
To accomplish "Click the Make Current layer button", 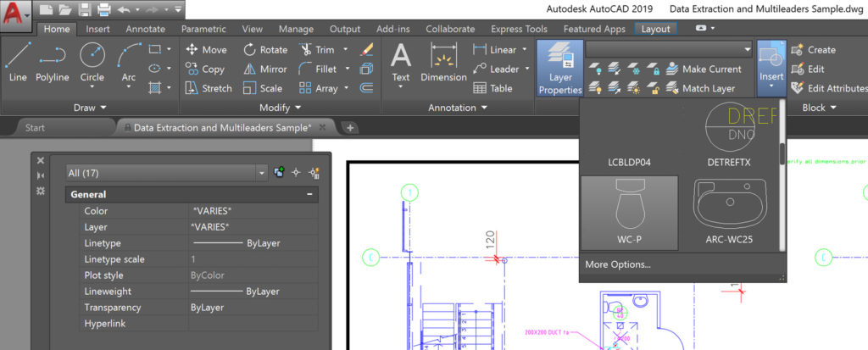I will 703,69.
